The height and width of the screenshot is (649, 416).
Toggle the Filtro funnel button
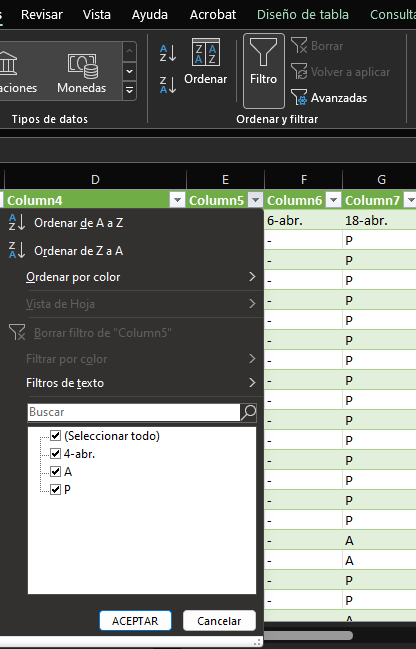pyautogui.click(x=264, y=71)
